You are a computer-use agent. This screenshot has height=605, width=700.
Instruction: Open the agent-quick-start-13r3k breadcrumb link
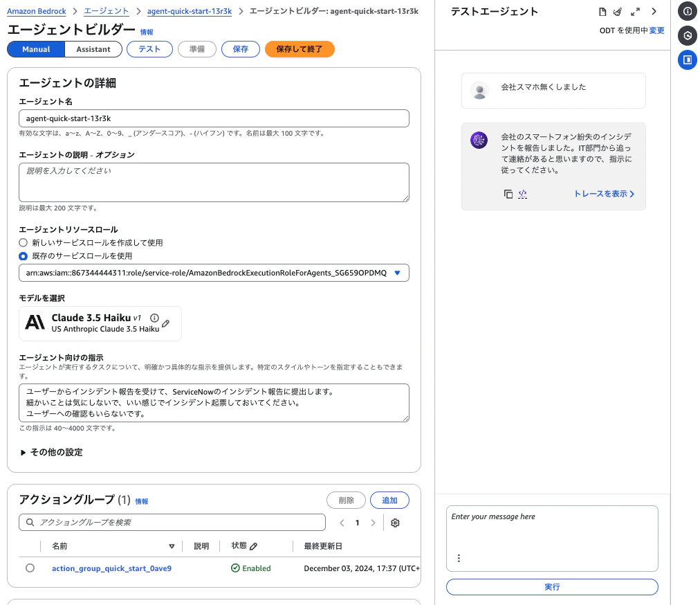pos(190,11)
